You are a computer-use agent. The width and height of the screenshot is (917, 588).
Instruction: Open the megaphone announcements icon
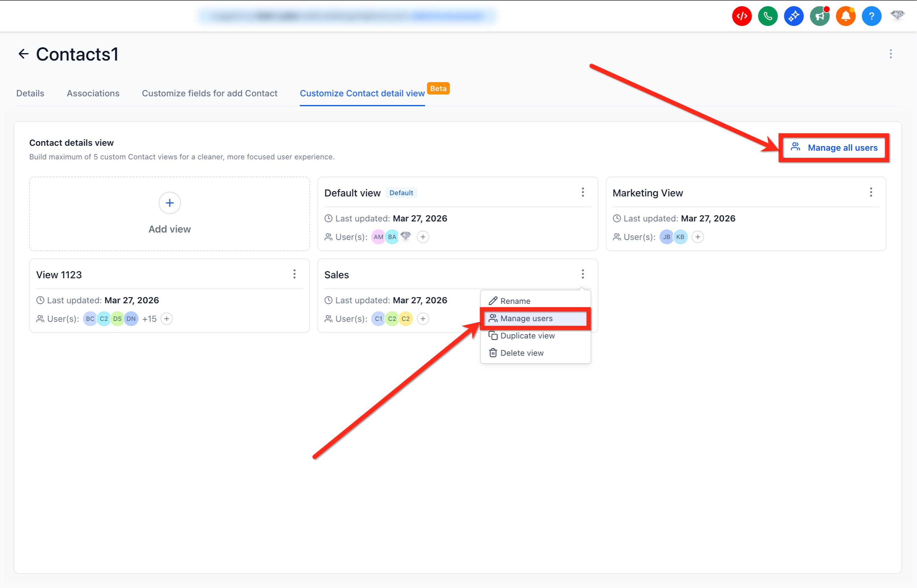click(x=820, y=16)
